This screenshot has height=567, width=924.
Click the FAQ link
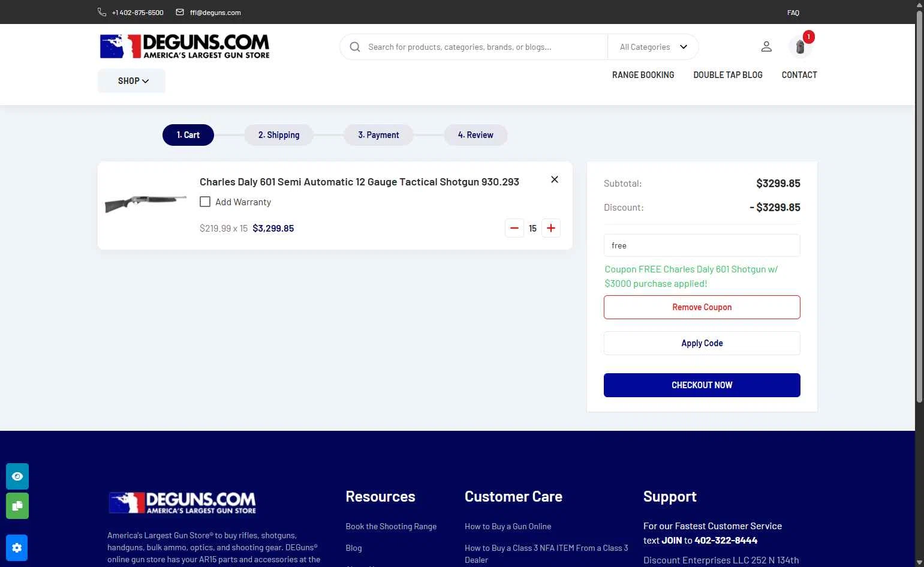coord(793,13)
